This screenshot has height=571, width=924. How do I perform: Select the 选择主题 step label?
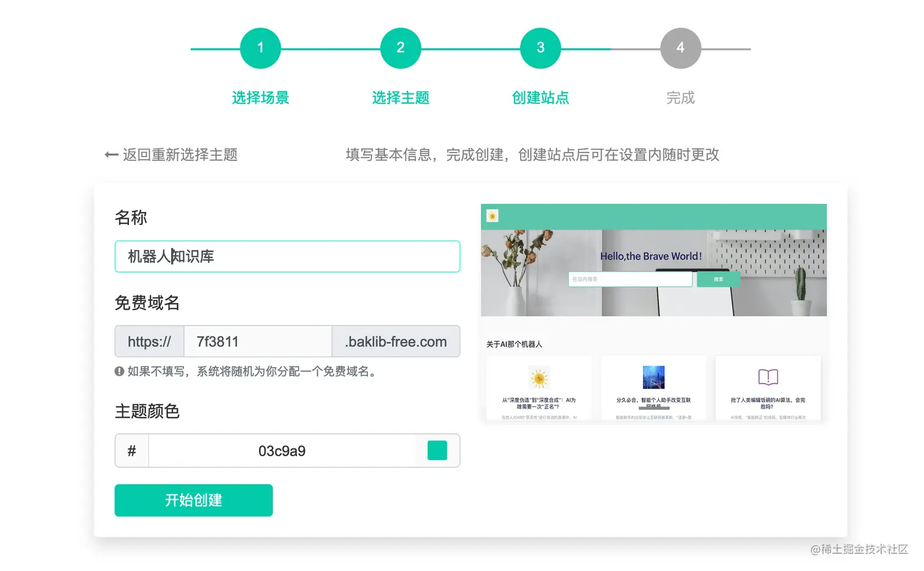pos(400,98)
